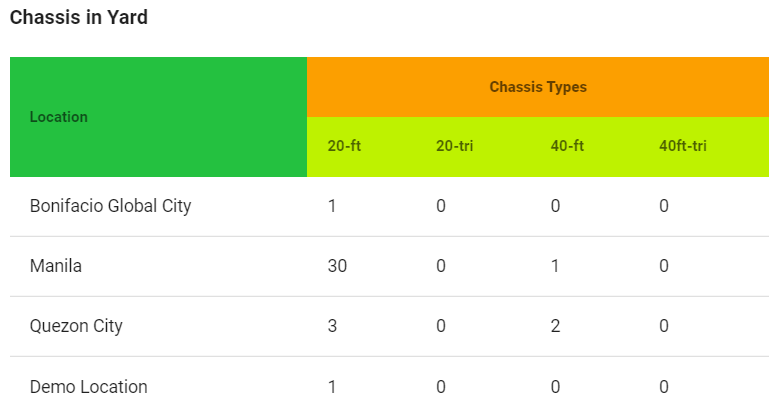Select the 20-ft column header
Screen dimensions: 775x413
[344, 146]
